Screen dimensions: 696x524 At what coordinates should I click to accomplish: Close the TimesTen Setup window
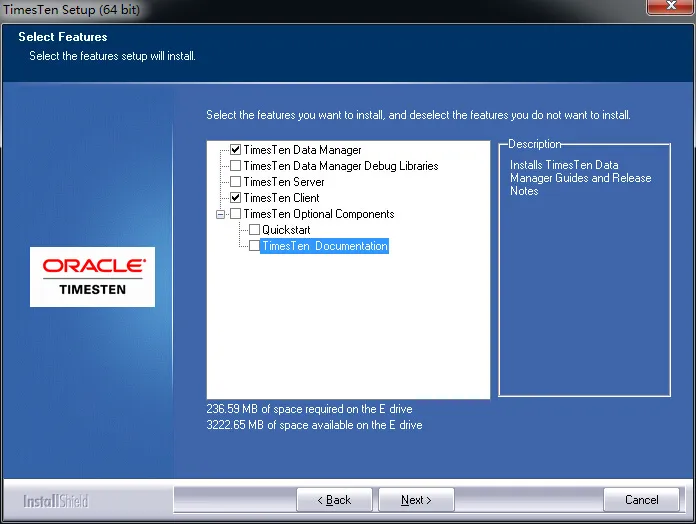click(x=671, y=6)
